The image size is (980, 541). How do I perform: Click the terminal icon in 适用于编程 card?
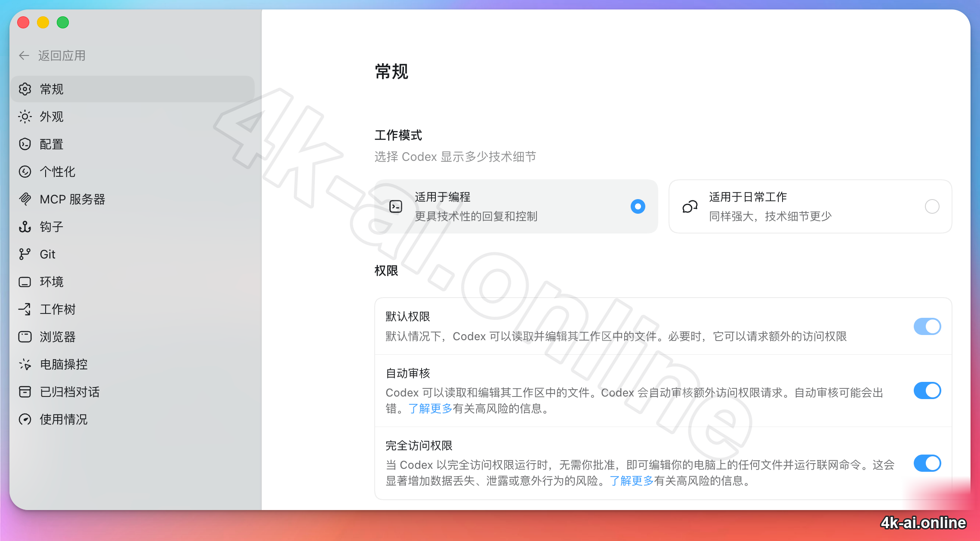396,206
